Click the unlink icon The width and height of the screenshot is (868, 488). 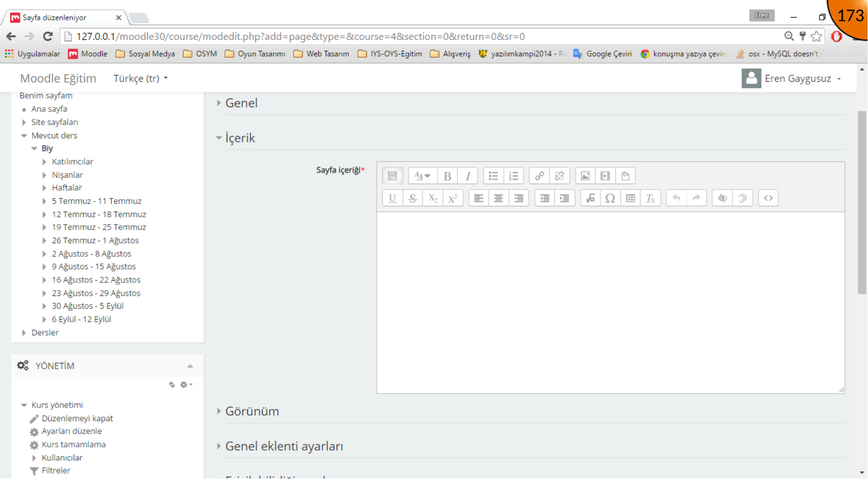(x=560, y=176)
